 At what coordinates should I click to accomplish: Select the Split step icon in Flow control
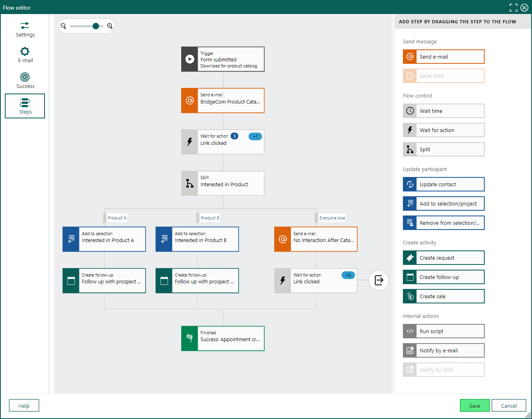[x=410, y=149]
